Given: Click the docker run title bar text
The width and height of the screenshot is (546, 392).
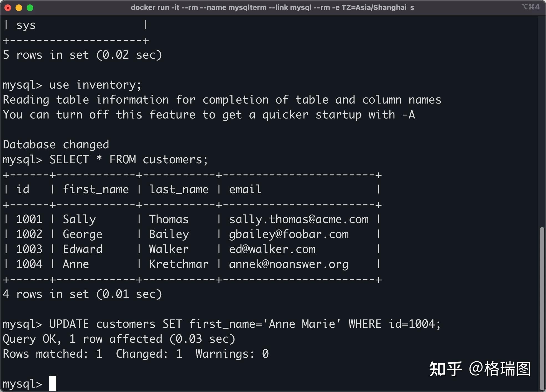Looking at the screenshot, I should coord(272,7).
